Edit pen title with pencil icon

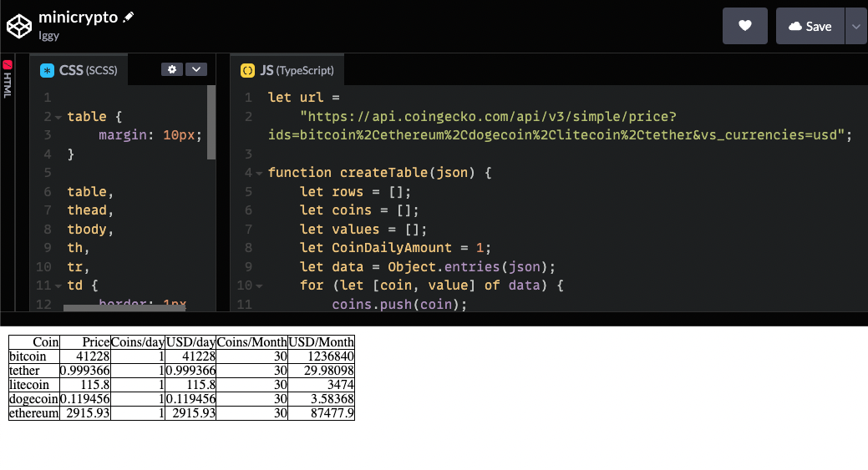[129, 18]
